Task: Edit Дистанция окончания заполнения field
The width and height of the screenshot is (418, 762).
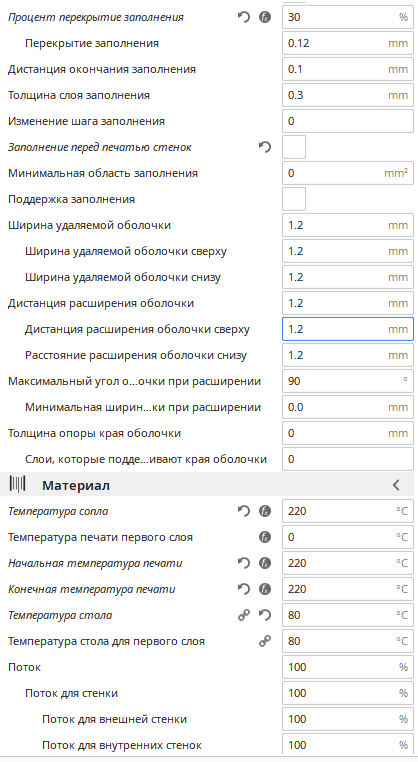Action: tap(348, 69)
